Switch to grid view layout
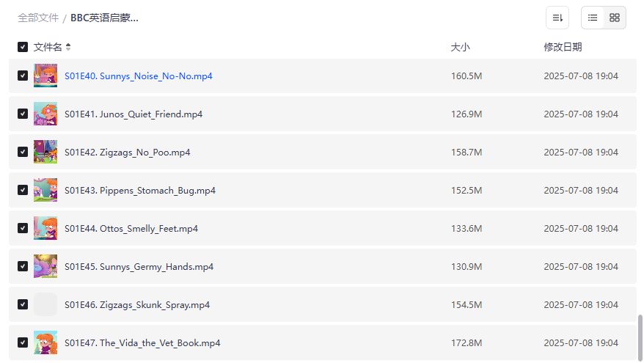This screenshot has height=363, width=644. [615, 18]
